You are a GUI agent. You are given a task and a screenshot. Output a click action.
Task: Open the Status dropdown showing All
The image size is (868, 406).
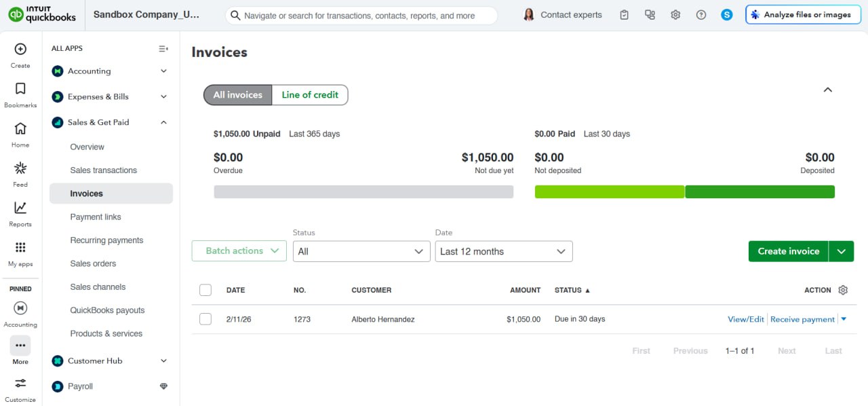point(361,251)
